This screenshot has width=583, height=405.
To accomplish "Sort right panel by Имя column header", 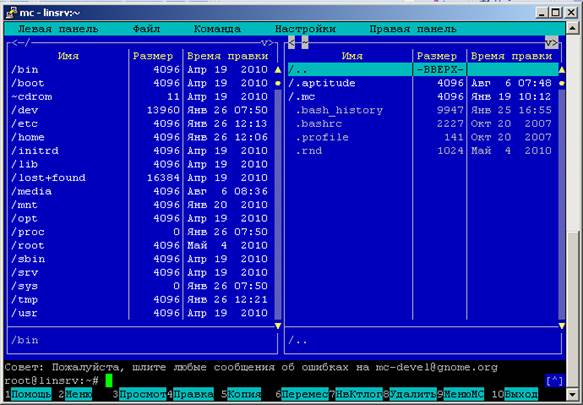I will [352, 56].
